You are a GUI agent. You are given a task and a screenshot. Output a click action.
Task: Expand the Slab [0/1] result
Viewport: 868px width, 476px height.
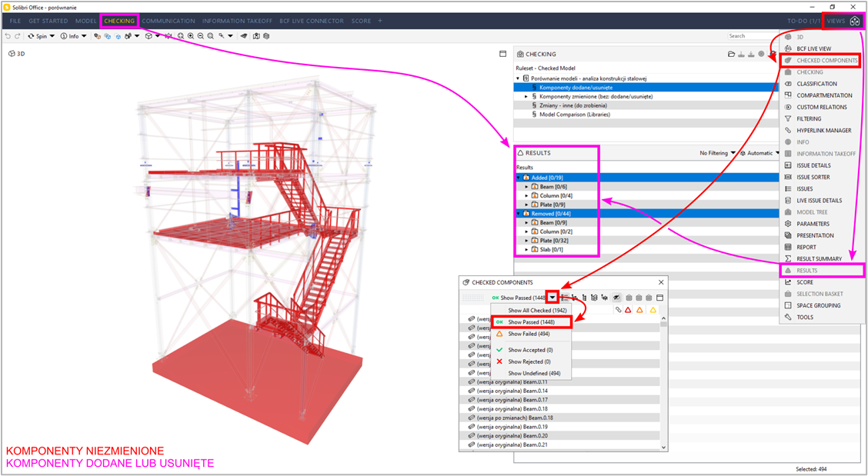coord(526,250)
